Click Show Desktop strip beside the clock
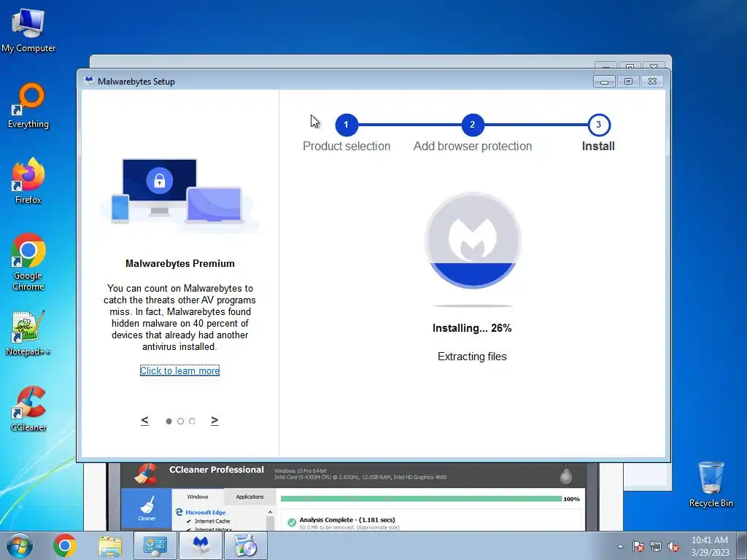The image size is (747, 560). click(x=742, y=545)
